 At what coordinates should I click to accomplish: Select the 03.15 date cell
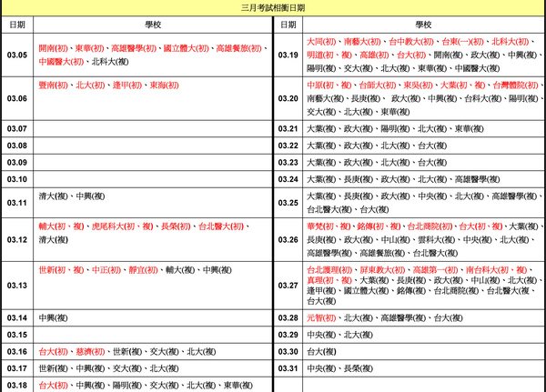[17, 335]
